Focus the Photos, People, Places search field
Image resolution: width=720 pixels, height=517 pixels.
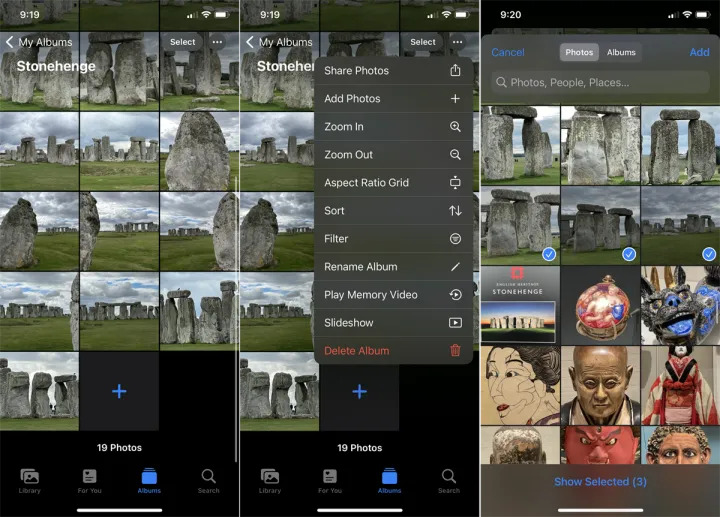tap(600, 83)
